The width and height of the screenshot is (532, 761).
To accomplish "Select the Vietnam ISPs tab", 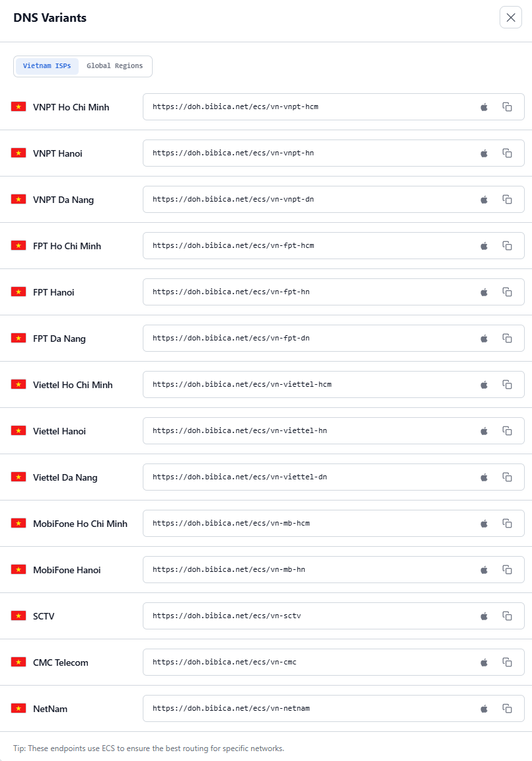I will pos(47,66).
